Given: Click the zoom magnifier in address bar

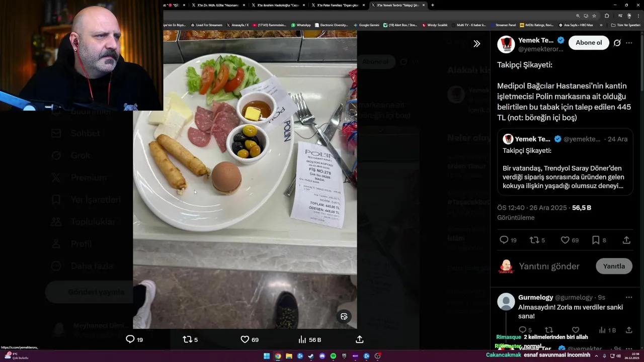Looking at the screenshot, I should [x=578, y=16].
